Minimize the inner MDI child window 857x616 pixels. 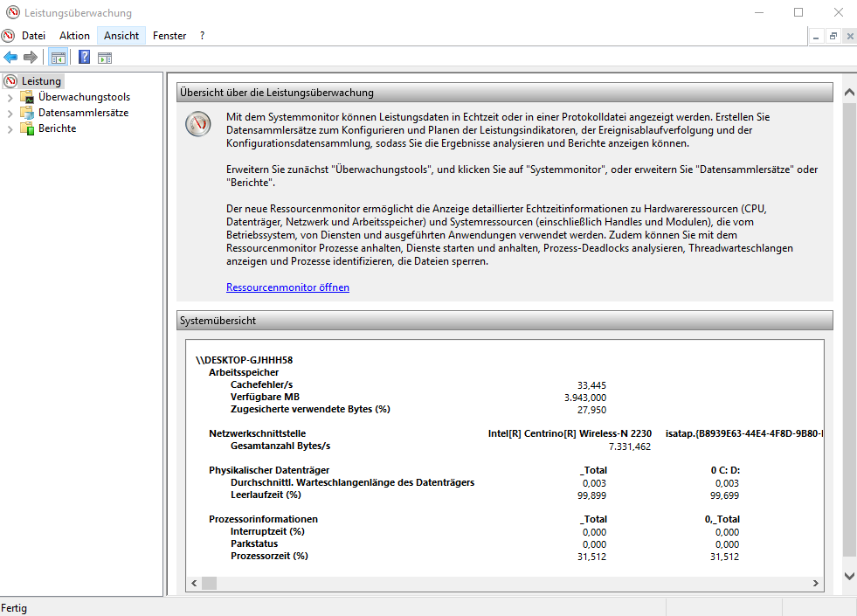[x=816, y=36]
